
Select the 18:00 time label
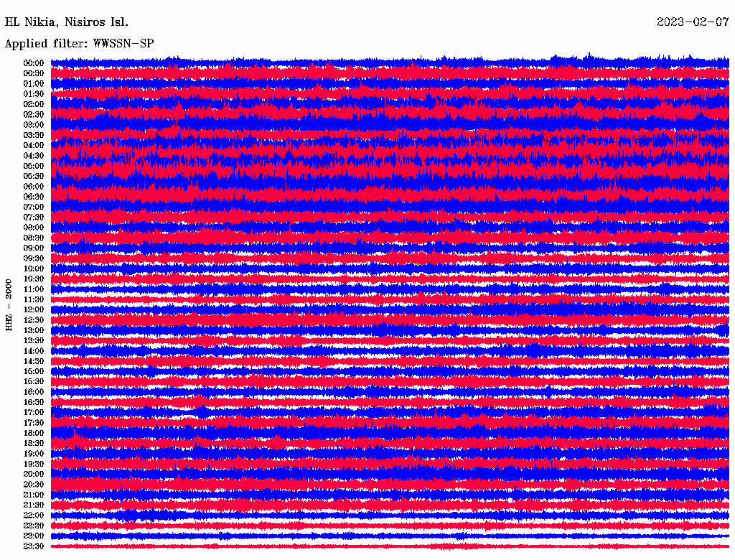coord(34,434)
